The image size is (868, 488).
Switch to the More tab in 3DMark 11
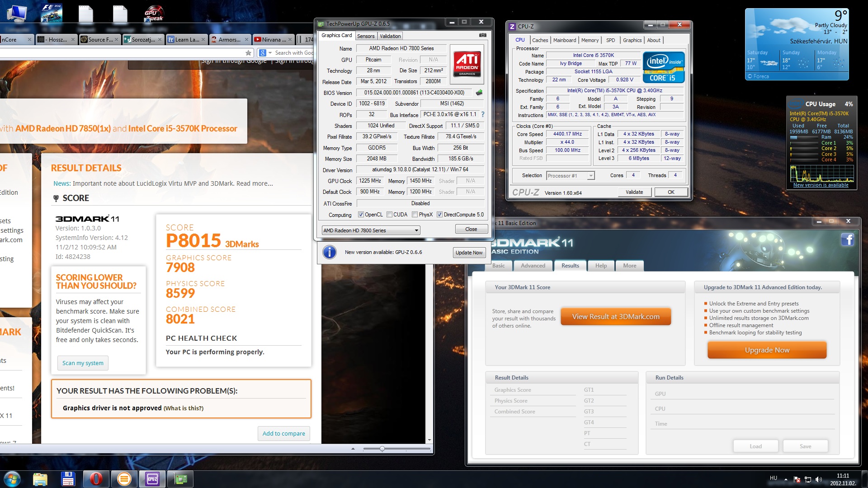(x=630, y=266)
